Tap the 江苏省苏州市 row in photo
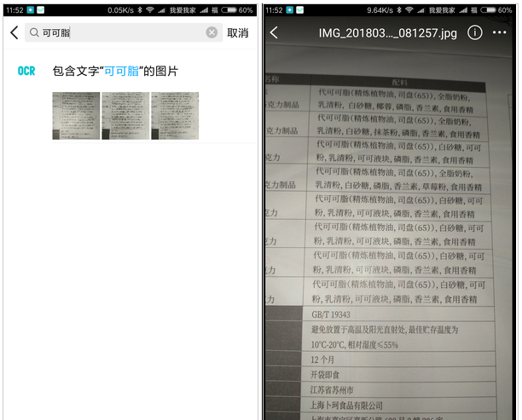Viewport: 522px width, 420px height. (332, 389)
